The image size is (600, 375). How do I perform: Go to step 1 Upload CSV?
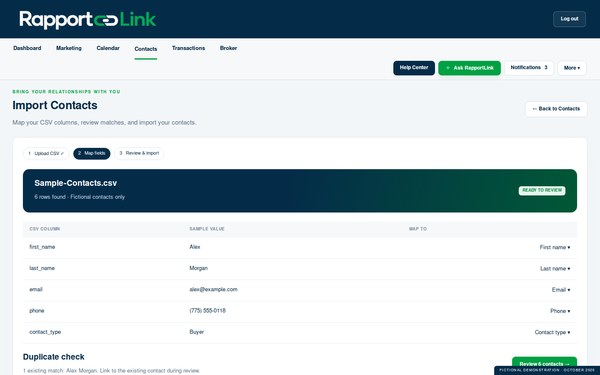46,153
